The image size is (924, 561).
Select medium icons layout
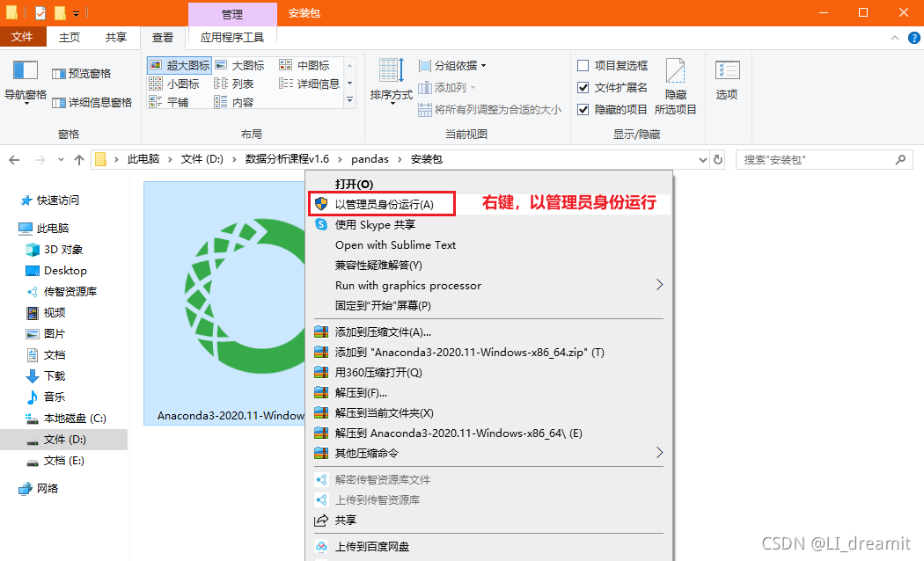pyautogui.click(x=304, y=65)
